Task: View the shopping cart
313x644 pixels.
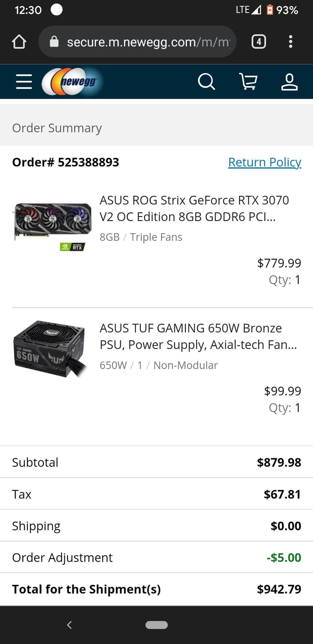Action: coord(248,81)
